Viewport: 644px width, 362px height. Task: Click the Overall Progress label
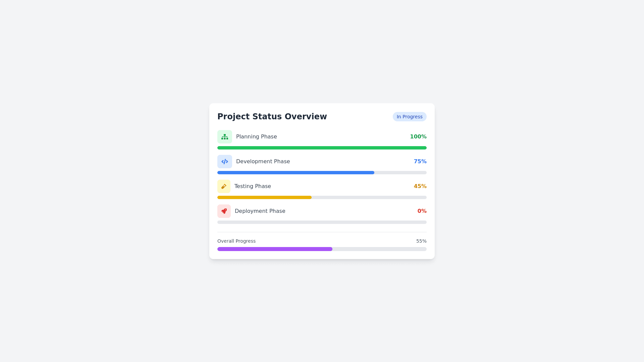(x=236, y=241)
